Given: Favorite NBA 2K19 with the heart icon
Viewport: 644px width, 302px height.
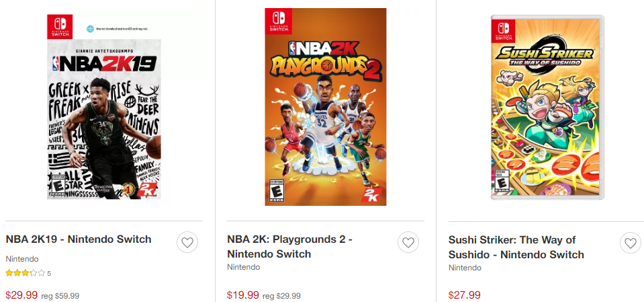Looking at the screenshot, I should (x=187, y=242).
